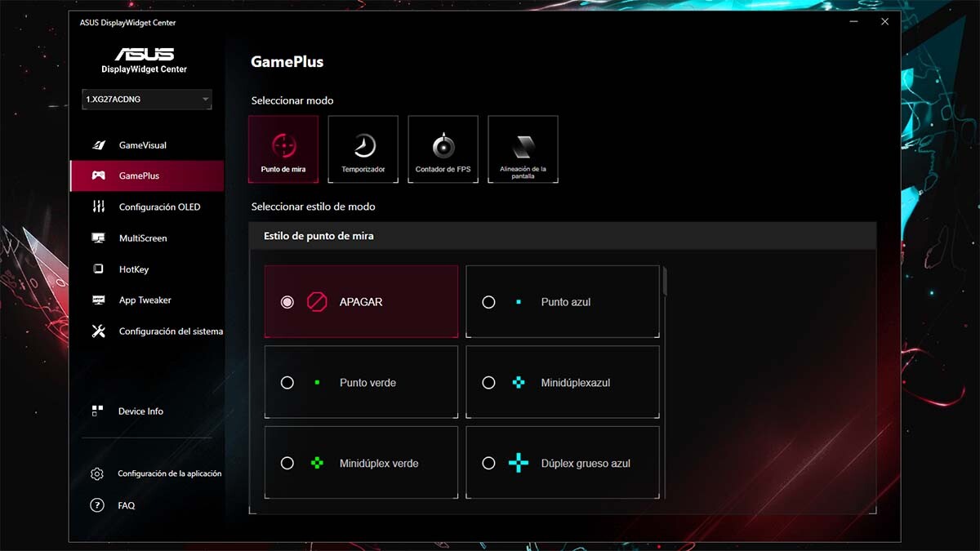
Task: Click the blue dot crosshair icon
Action: tap(518, 302)
